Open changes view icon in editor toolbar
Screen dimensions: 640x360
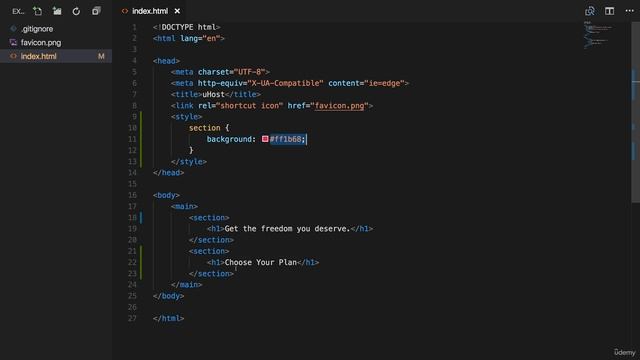[x=589, y=11]
